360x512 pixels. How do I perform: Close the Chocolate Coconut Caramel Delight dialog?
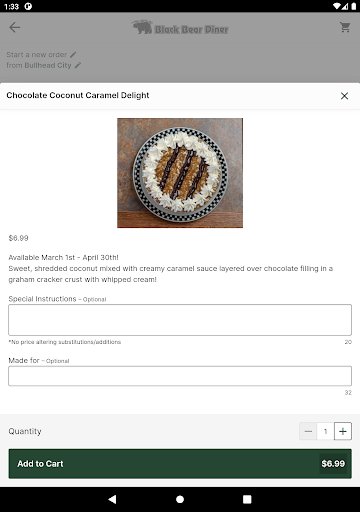click(344, 96)
